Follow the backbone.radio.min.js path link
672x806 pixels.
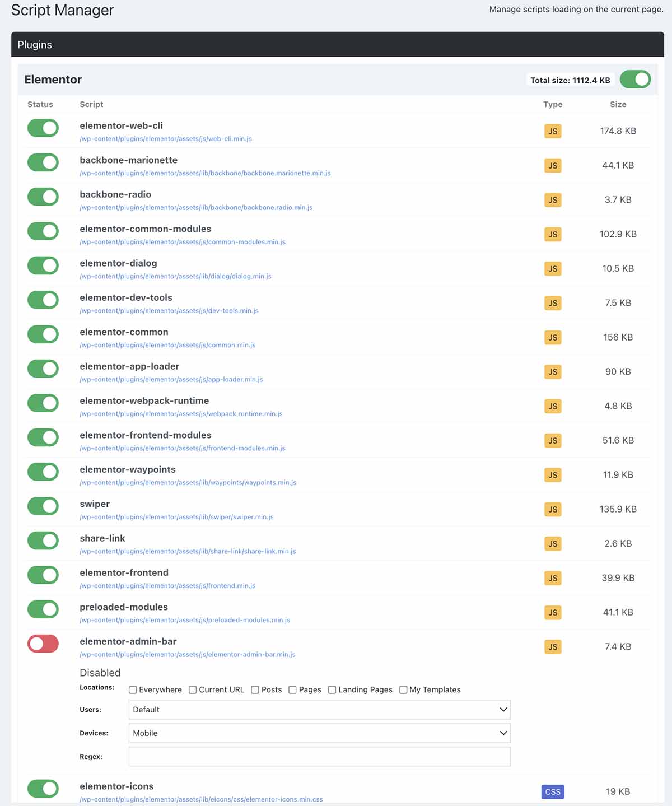pos(196,208)
